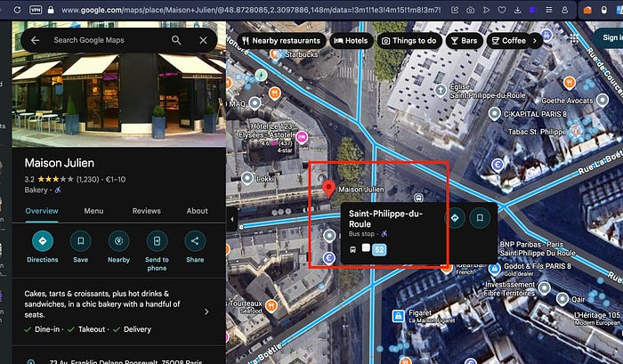Click the Hôtel Le 123 Elysées pin
The width and height of the screenshot is (623, 364).
302,137
